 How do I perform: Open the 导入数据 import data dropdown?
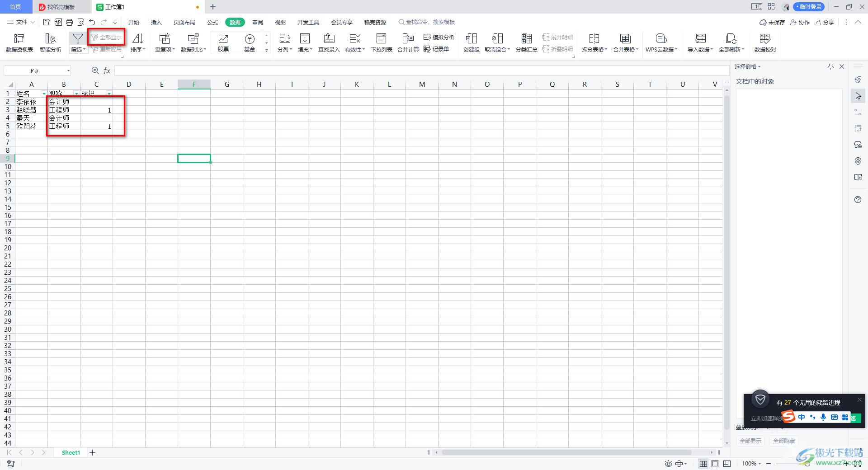pyautogui.click(x=700, y=43)
